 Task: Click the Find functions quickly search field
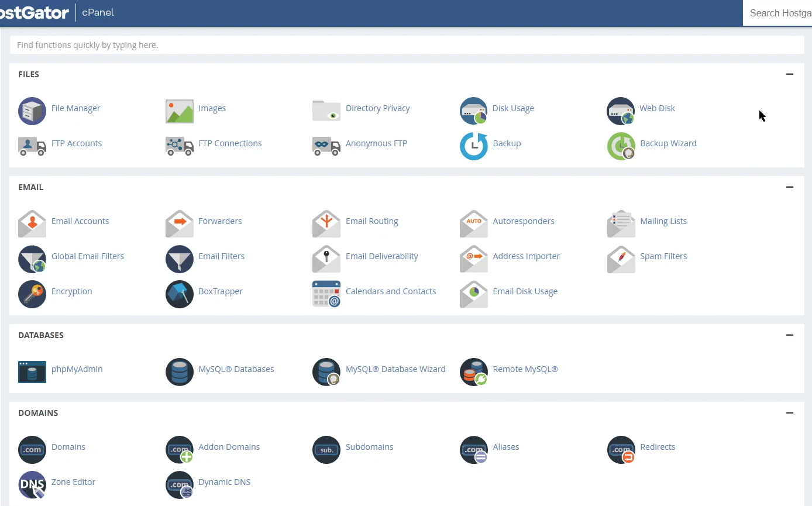pos(407,45)
